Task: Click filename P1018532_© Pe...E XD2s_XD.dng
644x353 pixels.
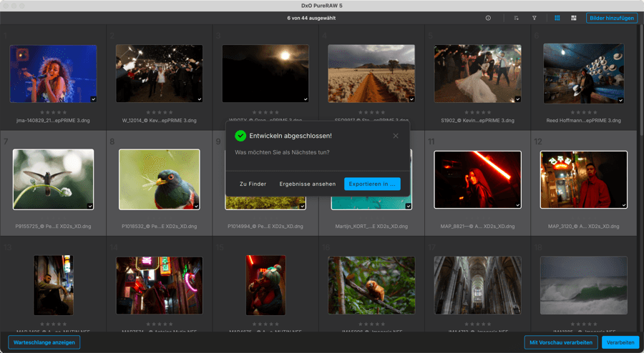Action: click(x=160, y=227)
